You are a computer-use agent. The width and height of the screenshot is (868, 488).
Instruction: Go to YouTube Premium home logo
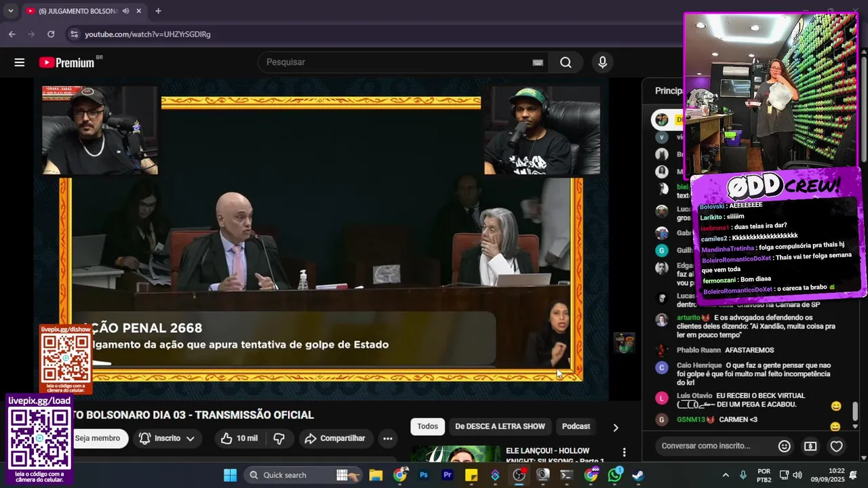pyautogui.click(x=66, y=62)
